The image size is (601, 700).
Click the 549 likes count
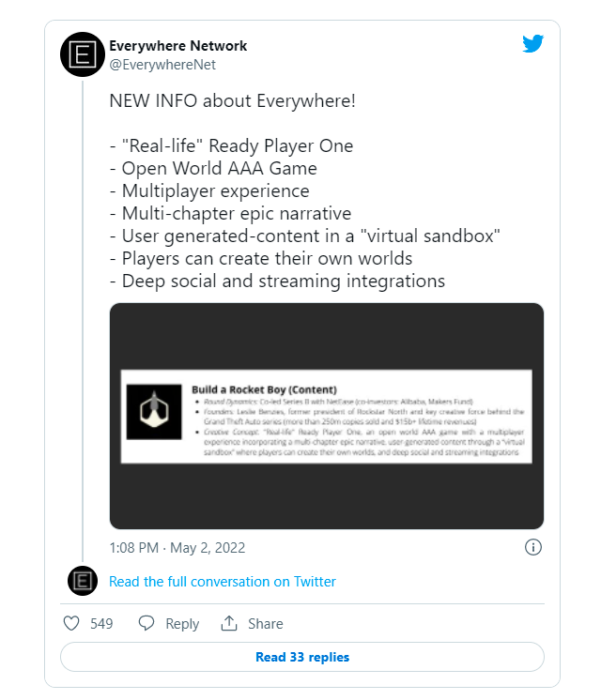pos(101,623)
